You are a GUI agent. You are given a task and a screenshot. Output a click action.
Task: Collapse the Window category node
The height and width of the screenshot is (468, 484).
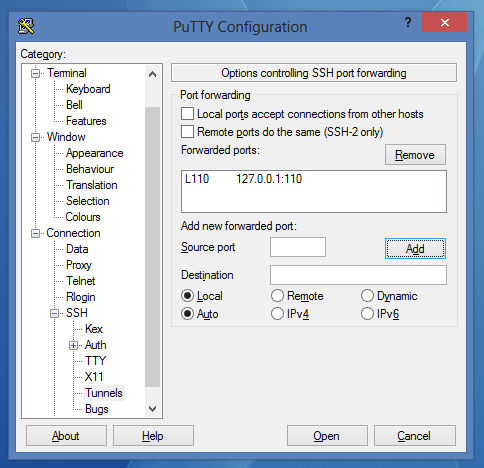coord(35,137)
